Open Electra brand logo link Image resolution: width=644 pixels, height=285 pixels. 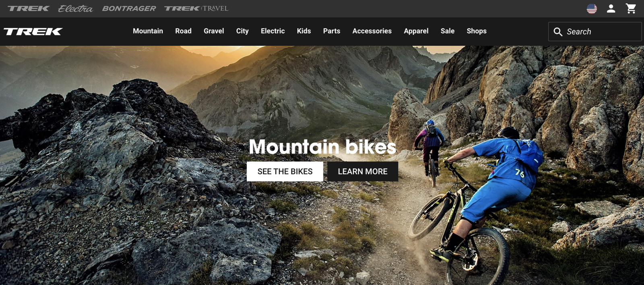click(x=75, y=8)
